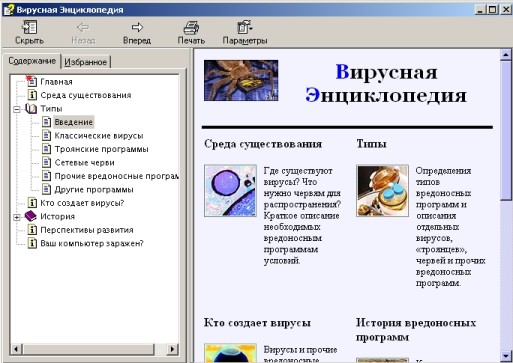Viewport: 513px width, 363px height.
Task: Select the Главная page icon in tree
Action: pyautogui.click(x=32, y=81)
